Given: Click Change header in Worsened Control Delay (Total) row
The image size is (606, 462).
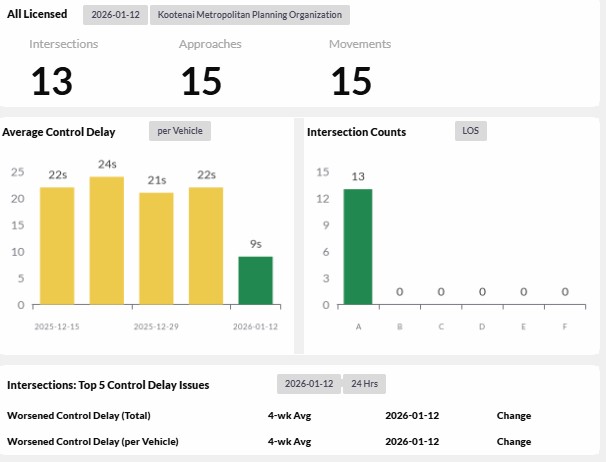Looking at the screenshot, I should 513,415.
